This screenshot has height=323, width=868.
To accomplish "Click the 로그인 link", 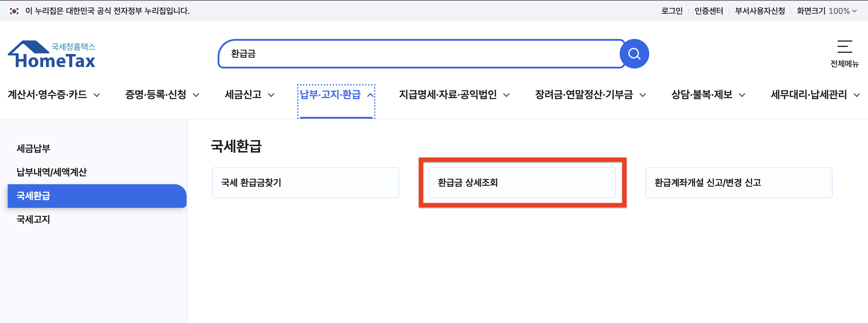I will [x=672, y=11].
